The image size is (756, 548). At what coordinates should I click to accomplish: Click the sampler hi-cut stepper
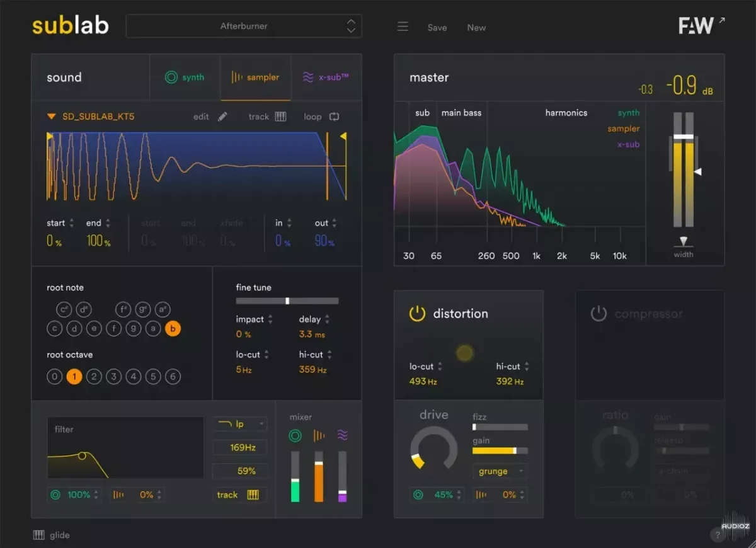pyautogui.click(x=329, y=355)
